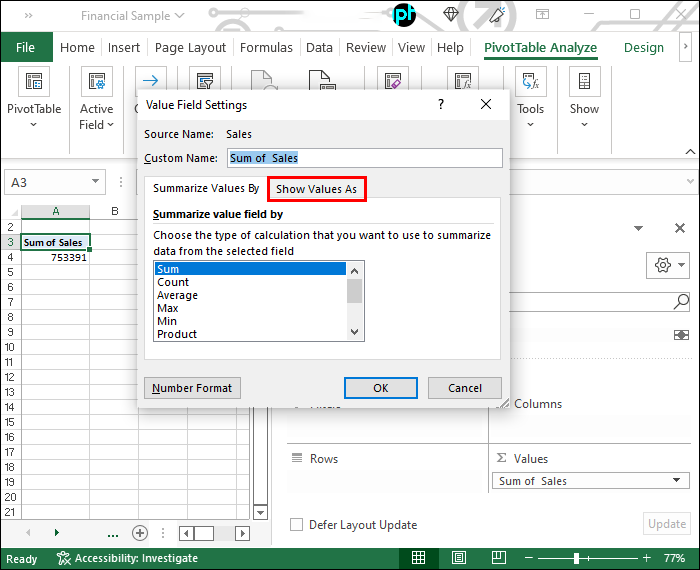Image resolution: width=700 pixels, height=570 pixels.
Task: Click the Custom Name text field
Action: tap(364, 158)
